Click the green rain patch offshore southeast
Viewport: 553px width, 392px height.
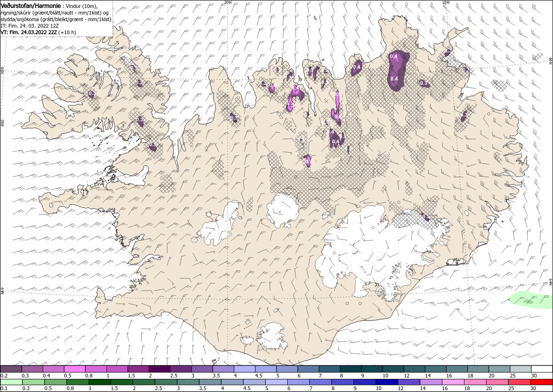531,300
